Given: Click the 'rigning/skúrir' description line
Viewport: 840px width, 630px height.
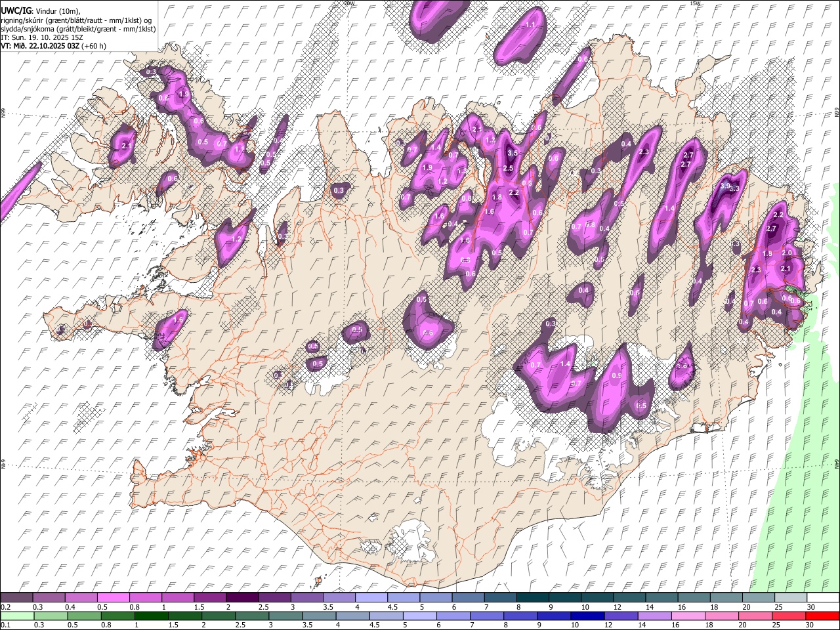Looking at the screenshot, I should pos(76,20).
